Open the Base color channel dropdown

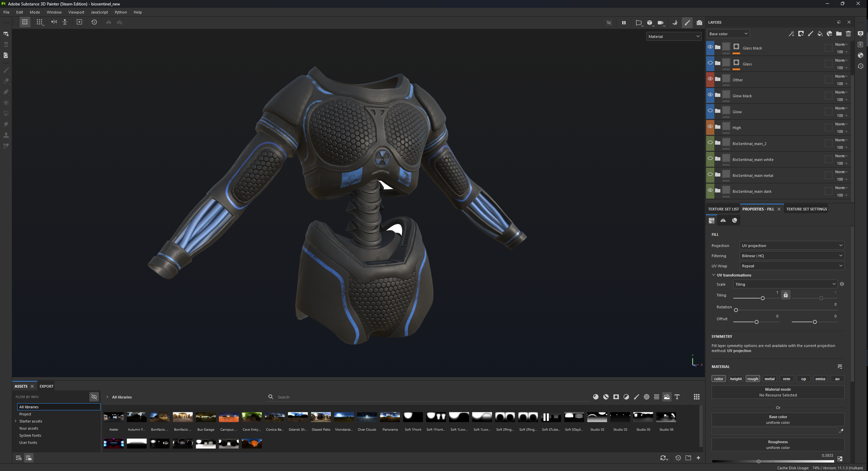click(x=728, y=34)
